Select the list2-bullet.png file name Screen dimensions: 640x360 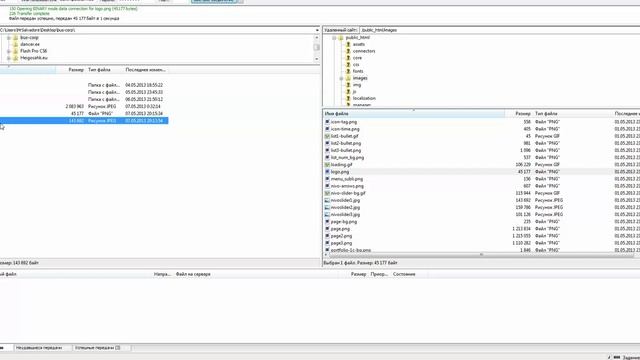pyautogui.click(x=346, y=143)
